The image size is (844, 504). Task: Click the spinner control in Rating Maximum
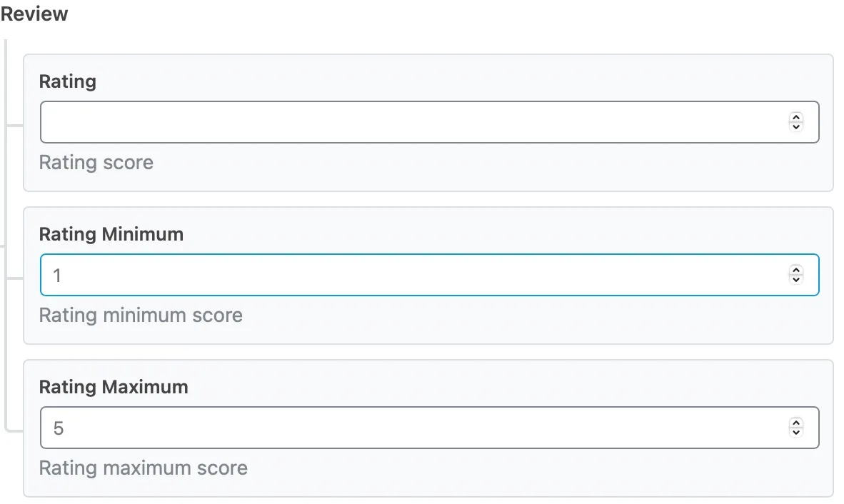pos(795,428)
